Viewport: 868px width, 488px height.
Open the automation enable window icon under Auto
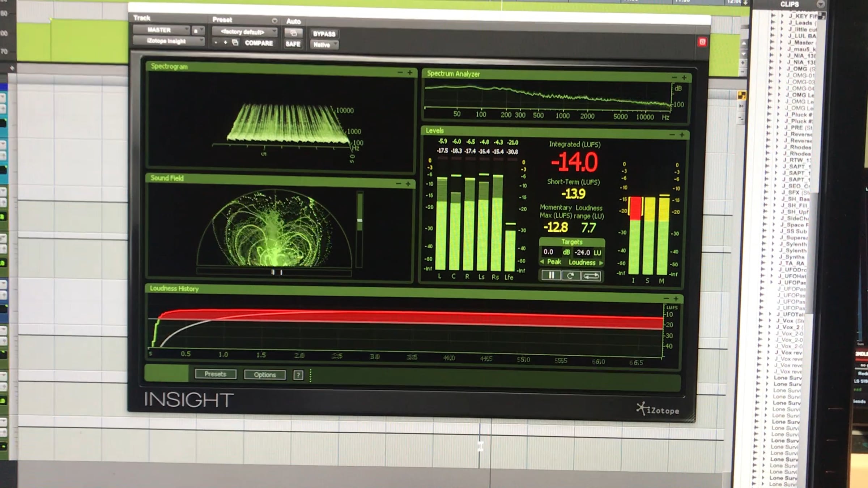(293, 33)
